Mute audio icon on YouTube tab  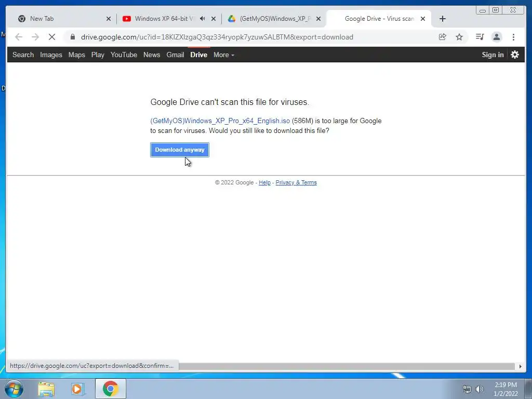pos(203,19)
